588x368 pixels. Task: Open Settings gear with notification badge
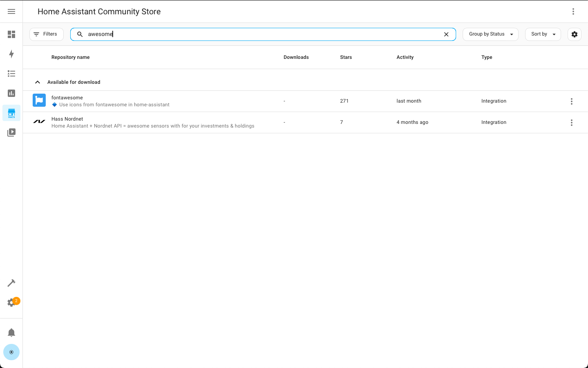point(11,303)
